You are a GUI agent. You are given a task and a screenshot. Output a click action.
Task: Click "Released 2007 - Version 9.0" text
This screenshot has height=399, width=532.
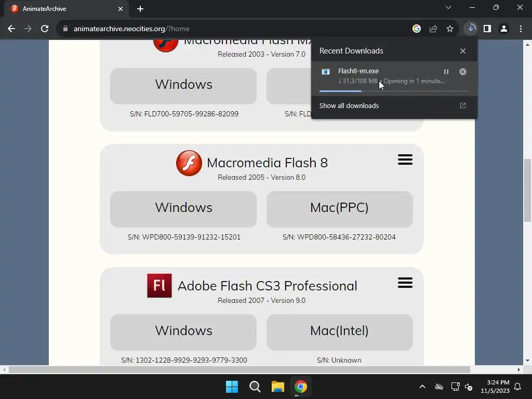click(262, 301)
